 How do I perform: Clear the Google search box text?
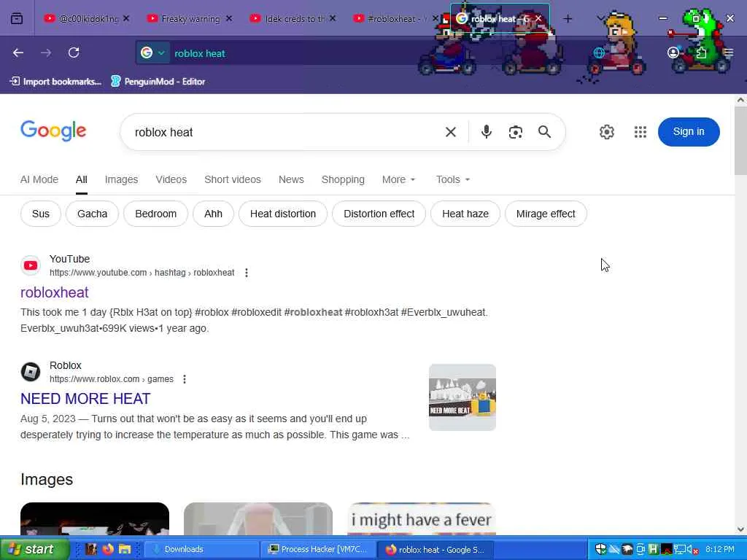coord(451,132)
